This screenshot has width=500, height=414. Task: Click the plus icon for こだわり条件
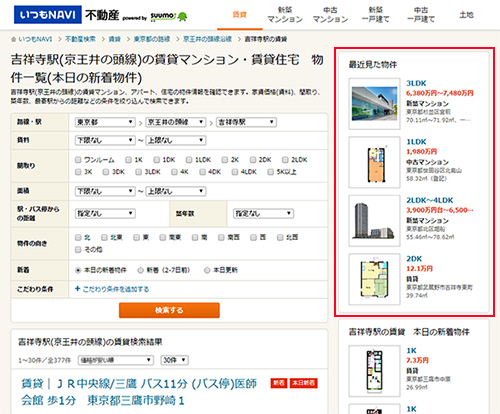(77, 289)
